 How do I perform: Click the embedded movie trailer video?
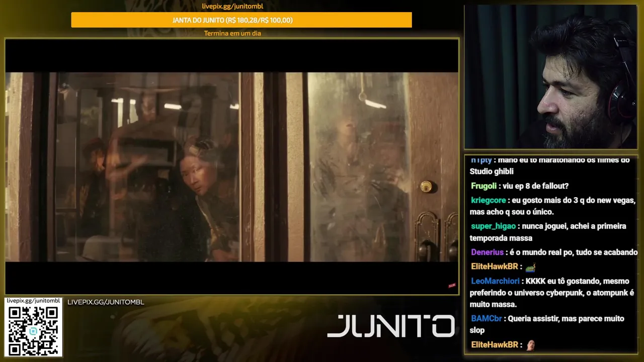coord(232,166)
